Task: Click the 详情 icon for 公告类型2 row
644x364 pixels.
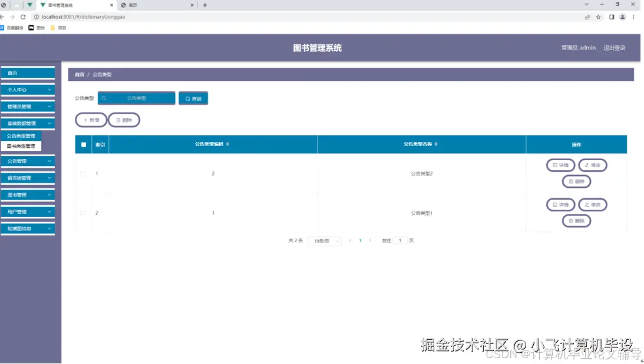Action: tap(555, 164)
